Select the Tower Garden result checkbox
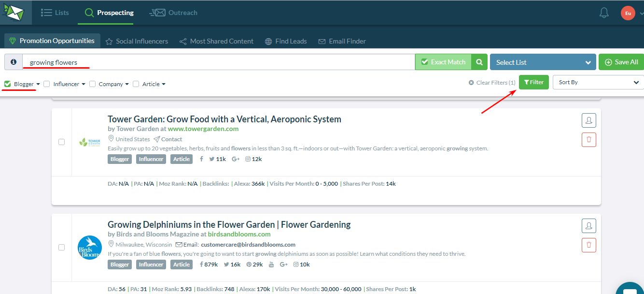 61,142
